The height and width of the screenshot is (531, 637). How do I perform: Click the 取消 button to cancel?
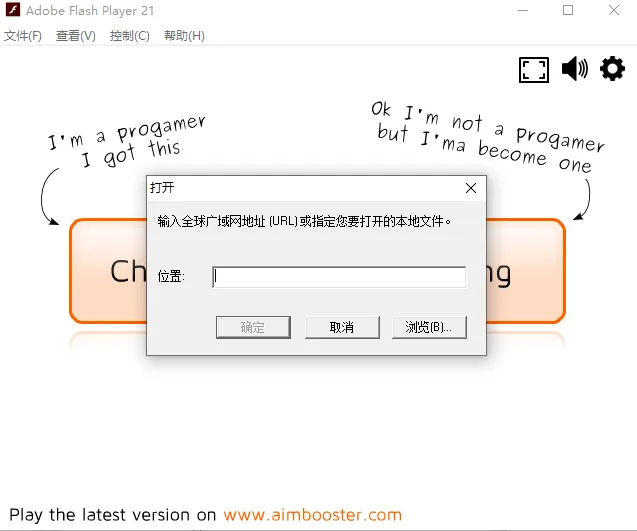tap(342, 327)
